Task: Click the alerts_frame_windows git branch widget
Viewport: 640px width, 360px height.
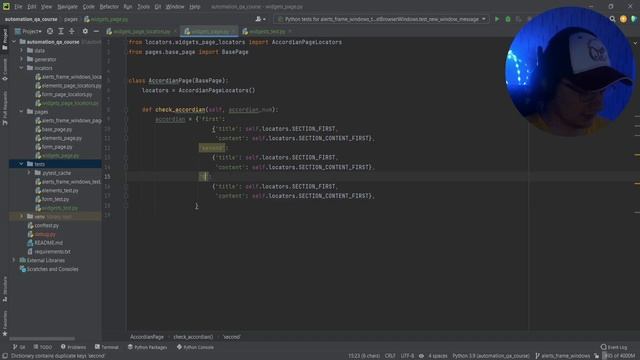Action: coord(562,356)
